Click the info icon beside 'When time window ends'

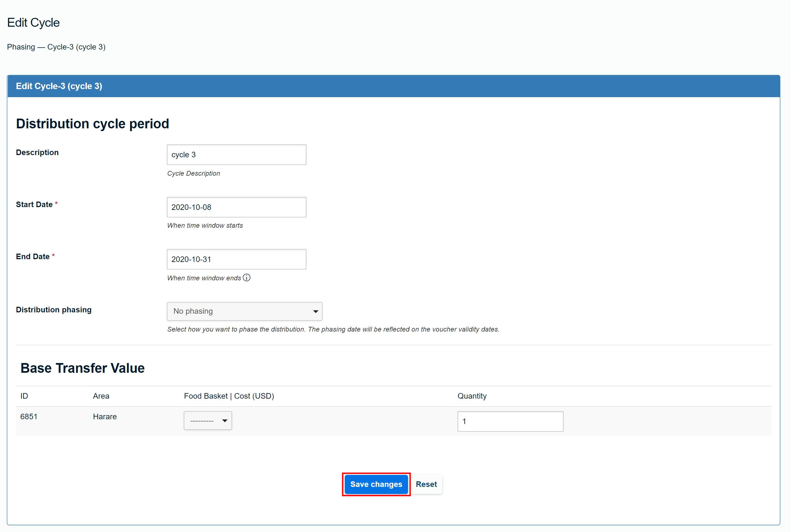click(x=247, y=278)
